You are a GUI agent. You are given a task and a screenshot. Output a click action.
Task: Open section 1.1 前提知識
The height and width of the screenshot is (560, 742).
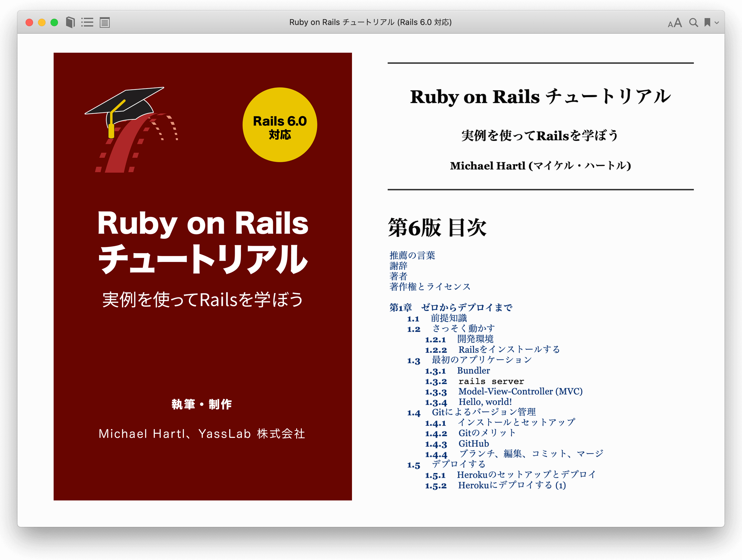point(437,318)
